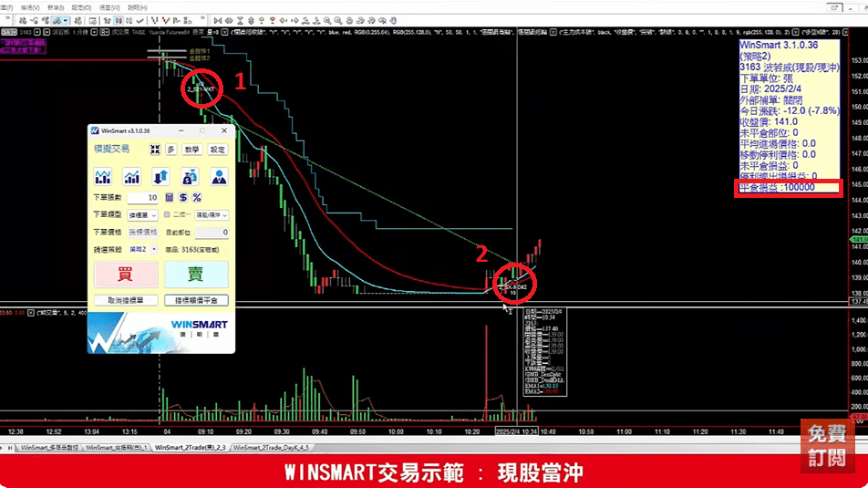This screenshot has height=488, width=868.
Task: Click the x button before the indicator parameter text
Action: (224, 32)
